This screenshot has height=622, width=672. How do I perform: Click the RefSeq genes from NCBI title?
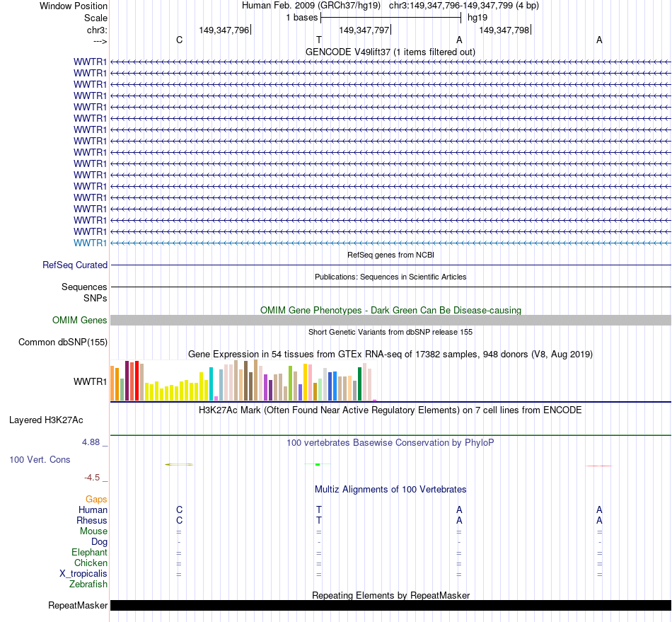[391, 255]
